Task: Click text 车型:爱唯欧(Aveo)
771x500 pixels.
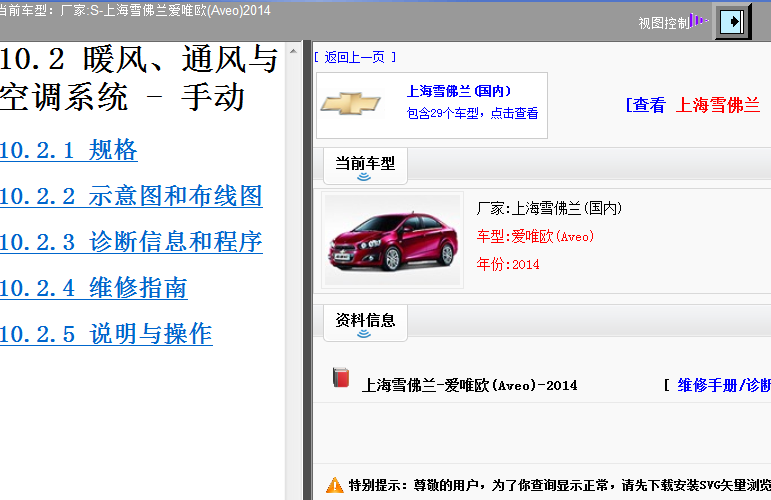Action: (x=535, y=236)
